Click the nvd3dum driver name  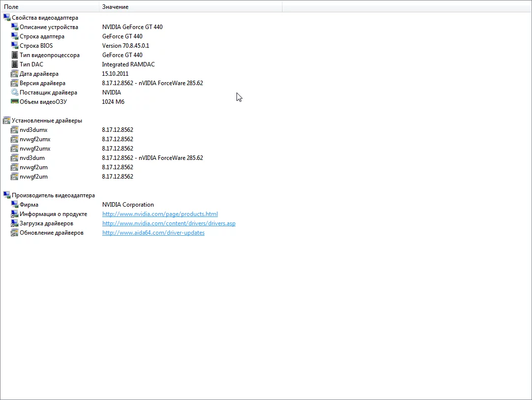pos(32,158)
